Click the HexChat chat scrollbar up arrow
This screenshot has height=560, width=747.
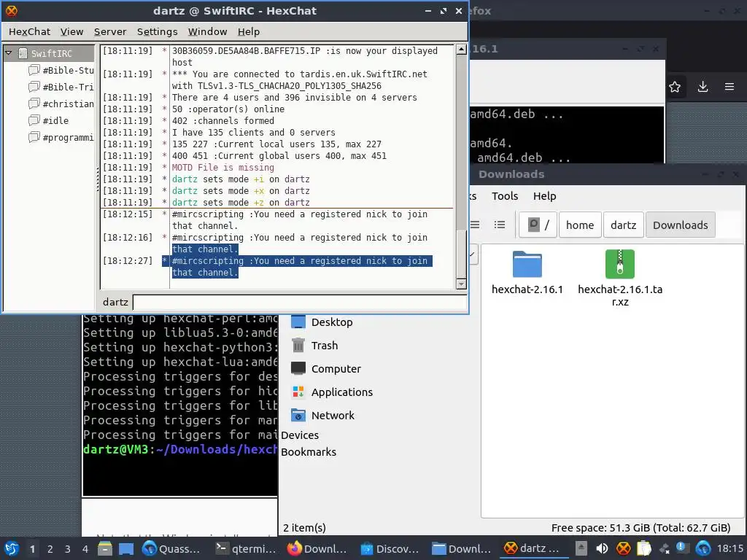click(x=461, y=50)
